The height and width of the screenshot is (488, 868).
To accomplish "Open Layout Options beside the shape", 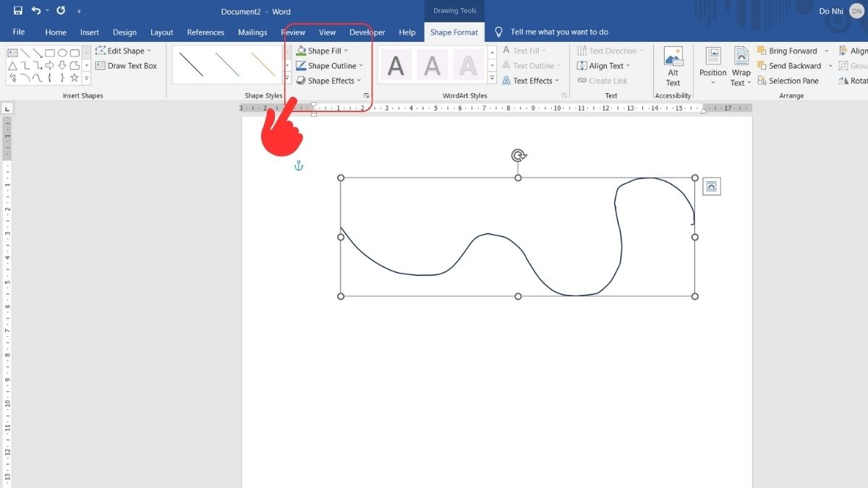I will (x=712, y=187).
